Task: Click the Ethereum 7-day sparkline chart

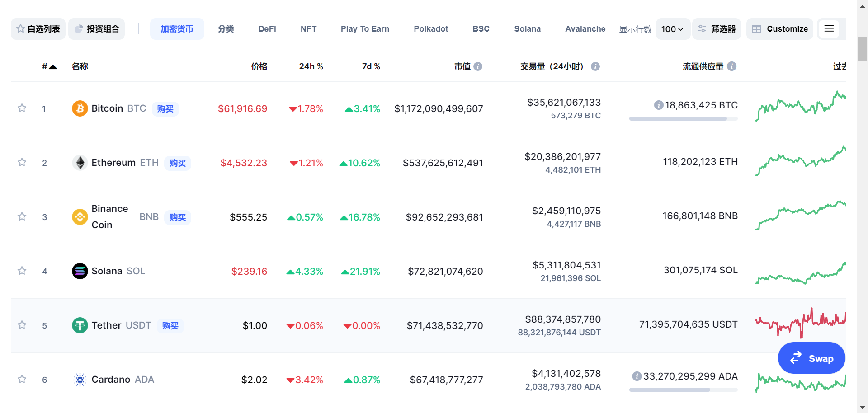Action: coord(800,161)
